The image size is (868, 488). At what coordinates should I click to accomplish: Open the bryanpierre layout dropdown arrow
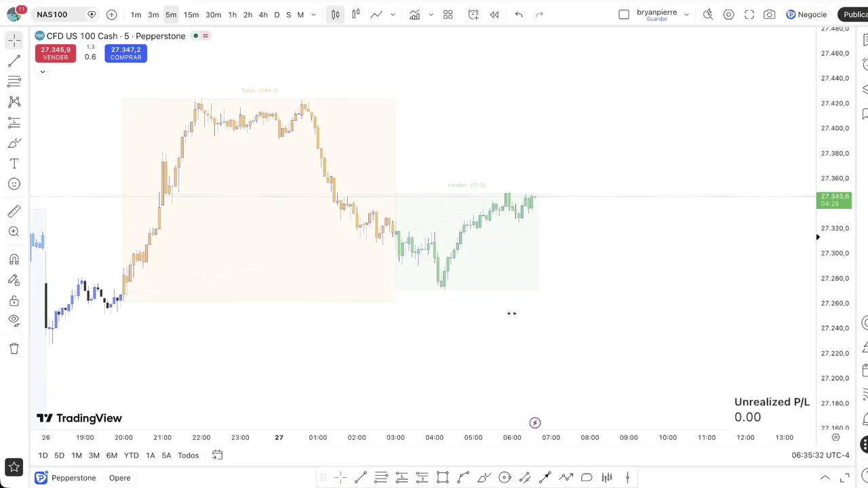(686, 14)
